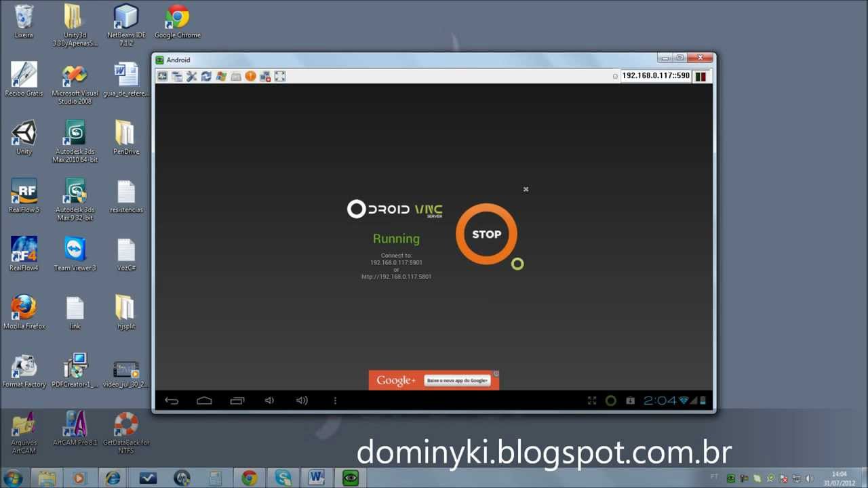
Task: Select Microsoft Visual Studio 2008 shortcut
Action: (75, 83)
